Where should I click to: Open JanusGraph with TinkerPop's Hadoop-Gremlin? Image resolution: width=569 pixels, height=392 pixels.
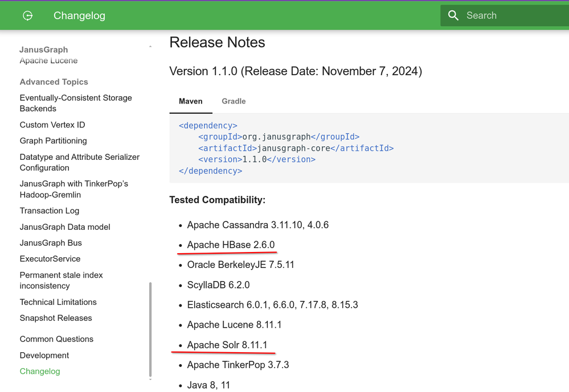coord(73,189)
